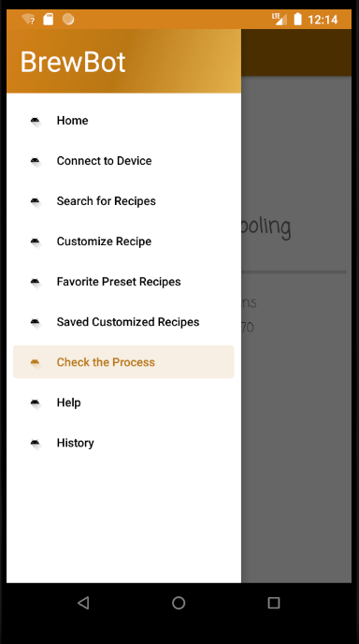359x644 pixels.
Task: Tap the Android back navigation button
Action: 83,603
